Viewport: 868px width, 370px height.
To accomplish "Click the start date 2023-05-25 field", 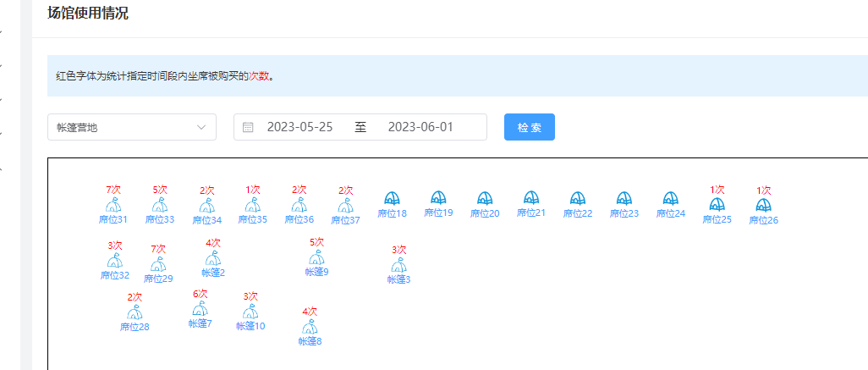I will [x=299, y=127].
